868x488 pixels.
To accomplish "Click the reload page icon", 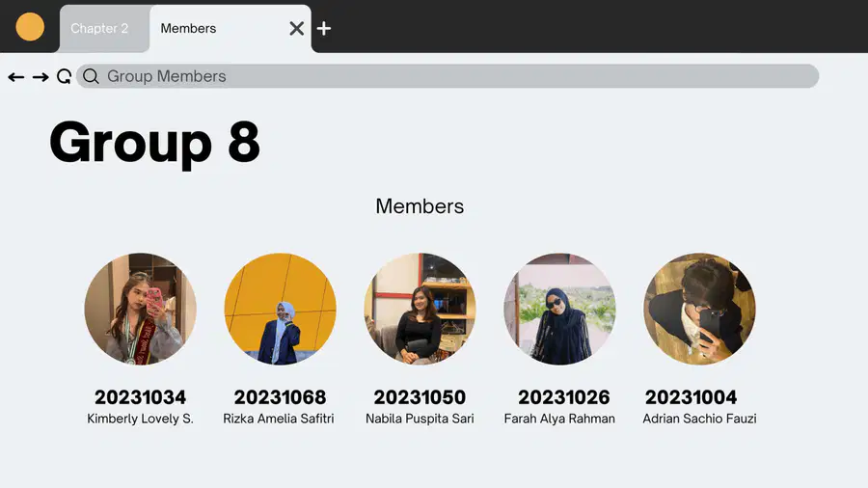I will click(65, 76).
